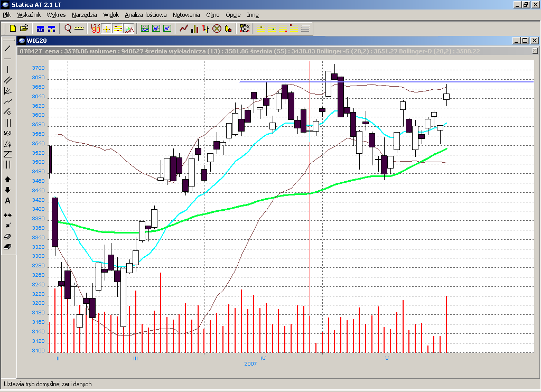Choose the ruler measure tool
Image resolution: width=541 pixels, height=392 pixels.
pyautogui.click(x=79, y=29)
